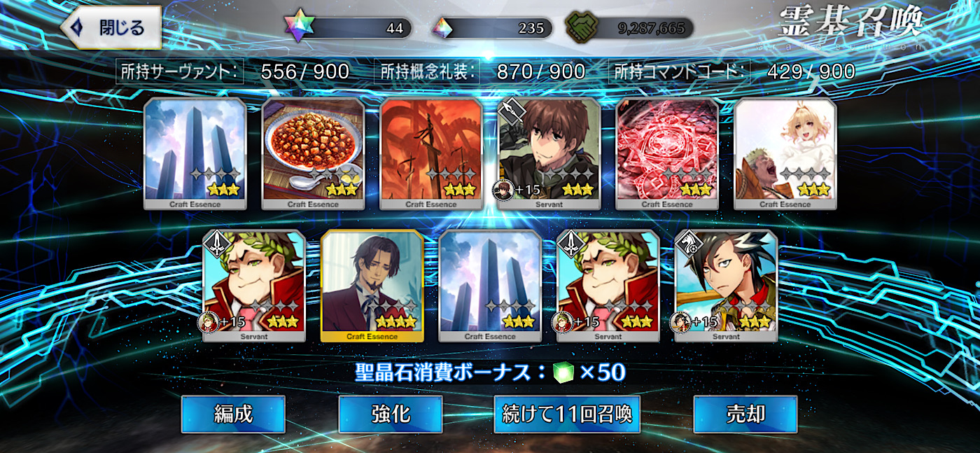Tap the green Friend Point handshake icon
Viewport: 980px width, 453px height.
(580, 28)
